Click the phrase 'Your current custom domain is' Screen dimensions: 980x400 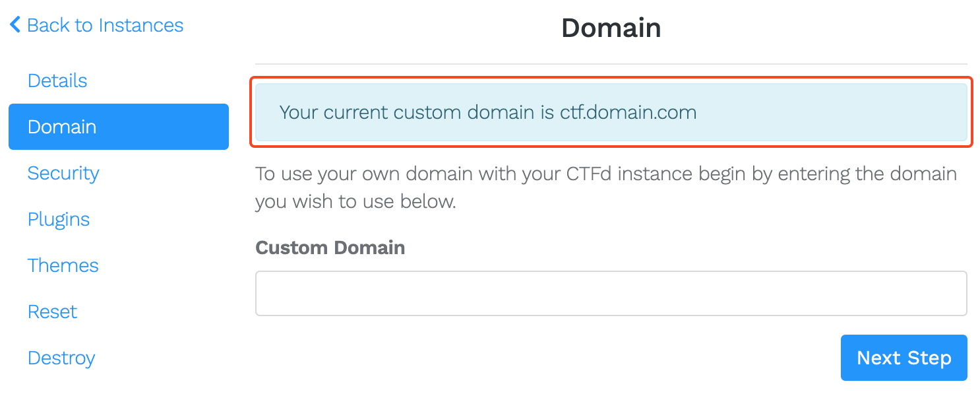click(417, 112)
